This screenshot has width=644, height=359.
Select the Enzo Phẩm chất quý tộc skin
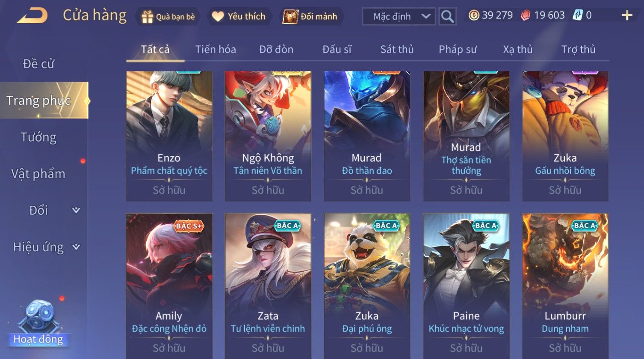pos(169,136)
